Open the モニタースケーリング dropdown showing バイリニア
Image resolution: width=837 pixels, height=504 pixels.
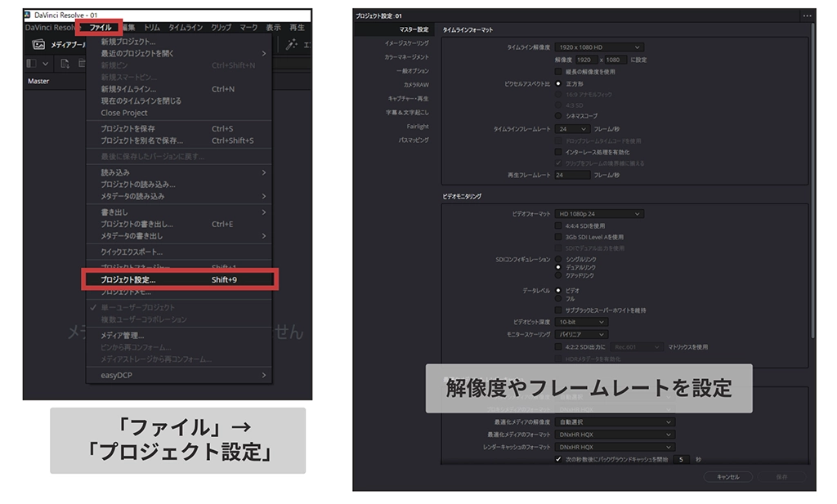click(581, 334)
